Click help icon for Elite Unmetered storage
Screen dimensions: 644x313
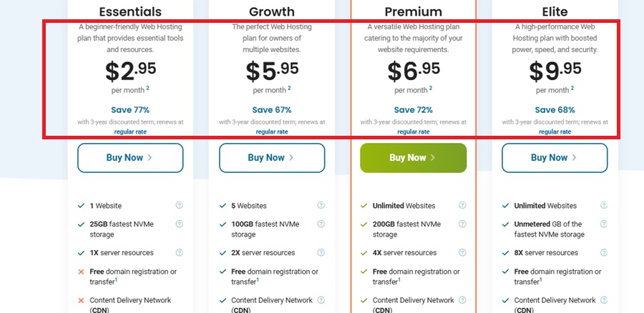[x=604, y=224]
